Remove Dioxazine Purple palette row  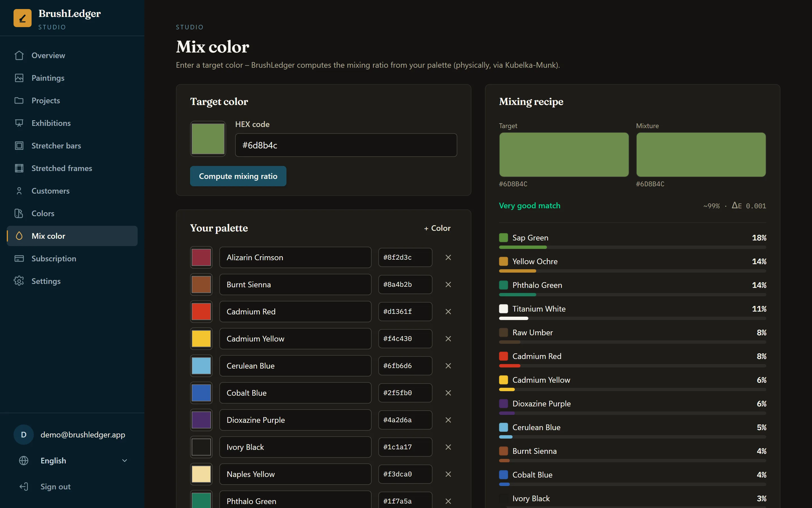[448, 420]
